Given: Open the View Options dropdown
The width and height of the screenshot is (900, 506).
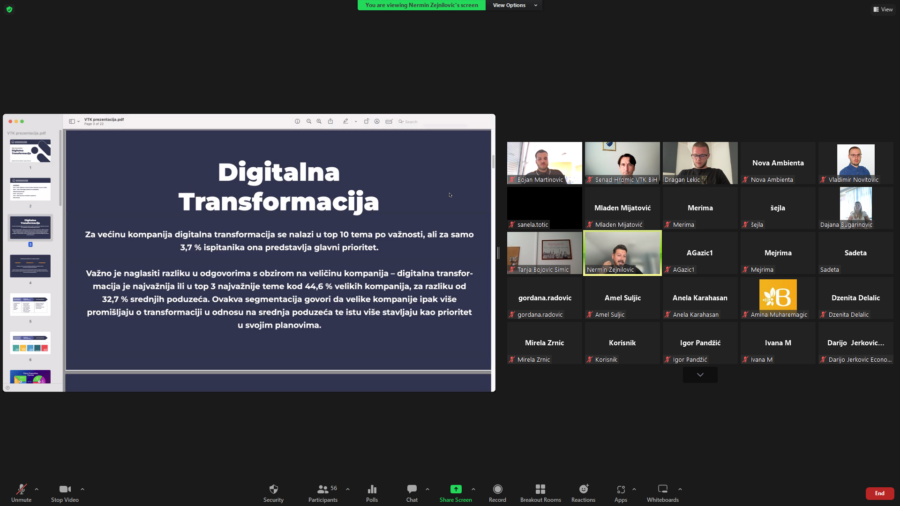Looking at the screenshot, I should tap(514, 5).
